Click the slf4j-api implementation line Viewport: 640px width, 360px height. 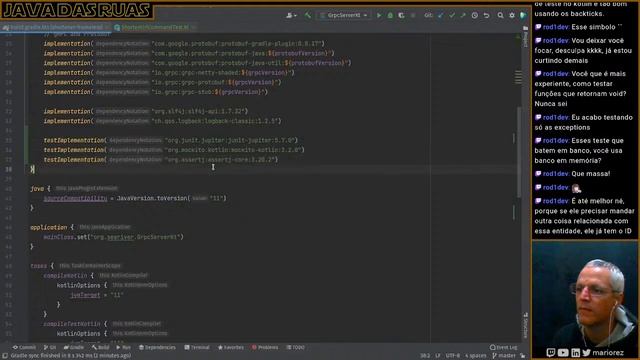tap(146, 111)
